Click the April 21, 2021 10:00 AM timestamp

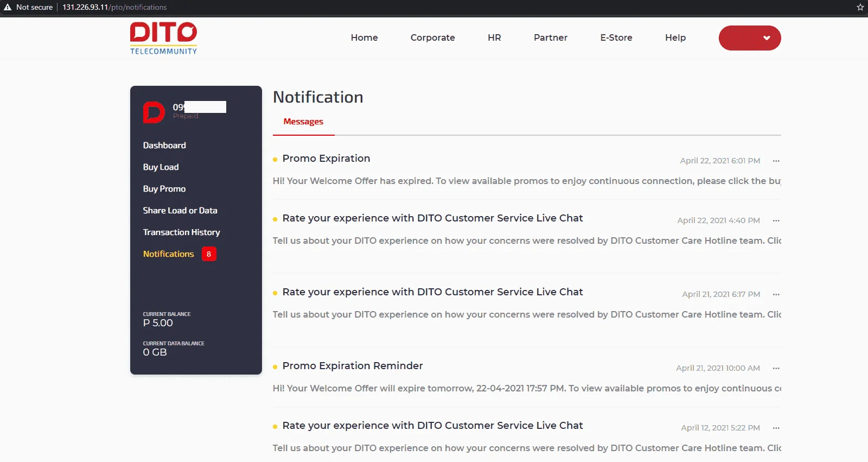point(718,368)
